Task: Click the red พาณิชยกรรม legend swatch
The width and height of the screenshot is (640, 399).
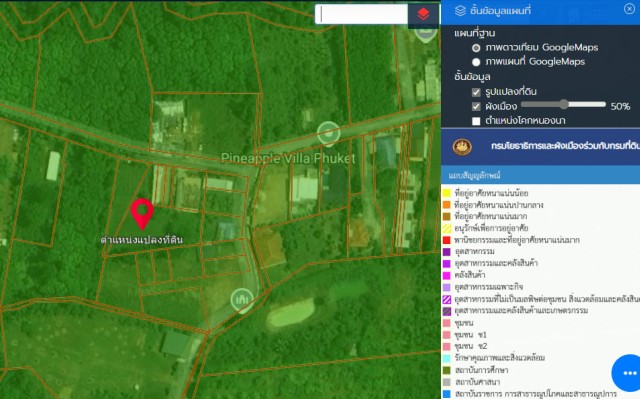Action: (x=447, y=240)
